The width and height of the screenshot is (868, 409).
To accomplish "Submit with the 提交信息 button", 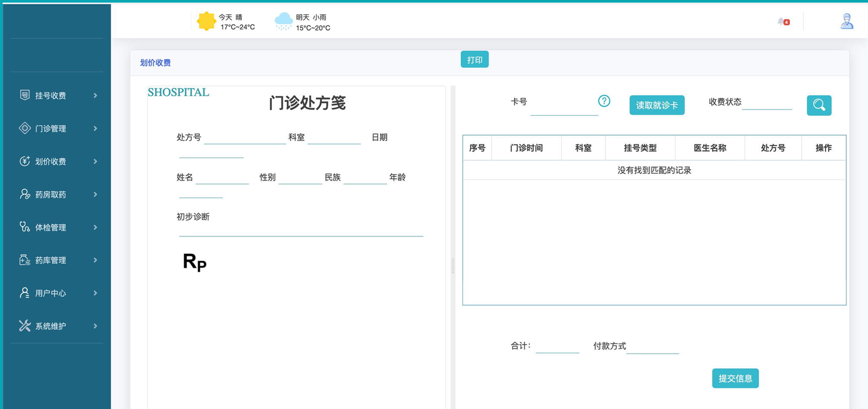I will (735, 378).
